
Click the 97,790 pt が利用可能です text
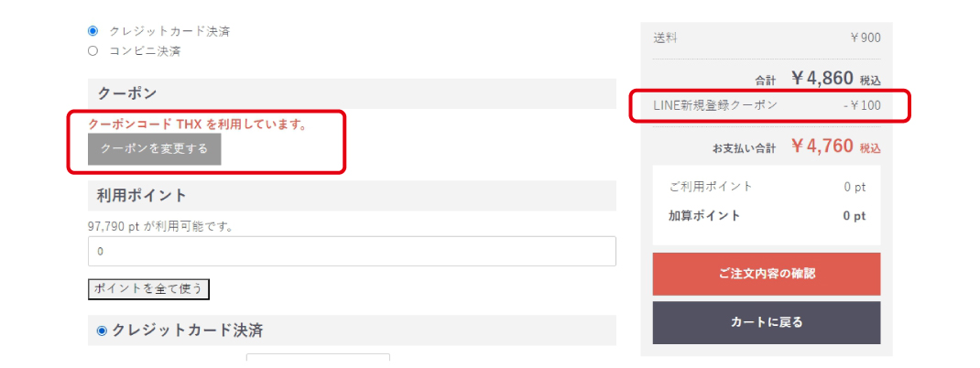(x=160, y=227)
